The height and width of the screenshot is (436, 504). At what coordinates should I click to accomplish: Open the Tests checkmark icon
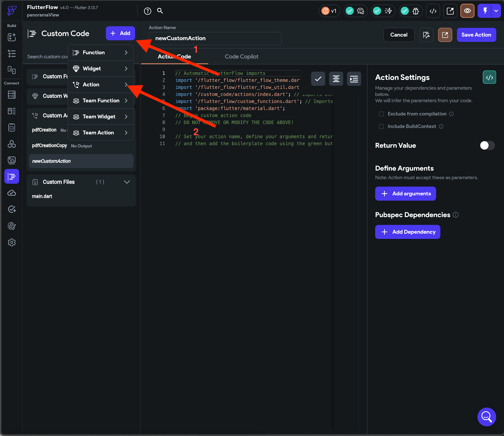point(12,209)
